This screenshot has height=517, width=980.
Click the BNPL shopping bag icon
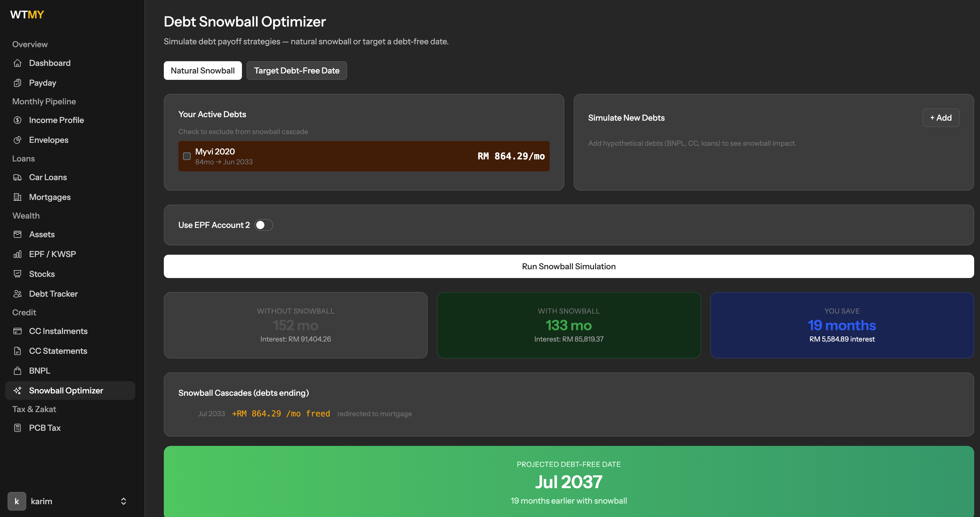17,370
